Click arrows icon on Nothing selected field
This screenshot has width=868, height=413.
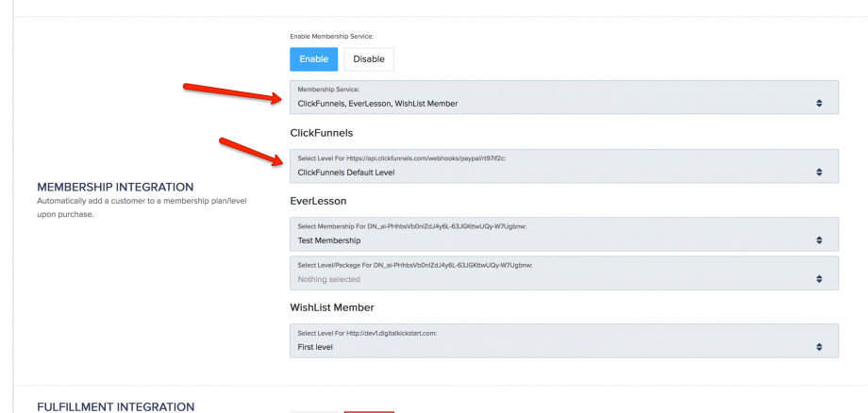(x=819, y=279)
